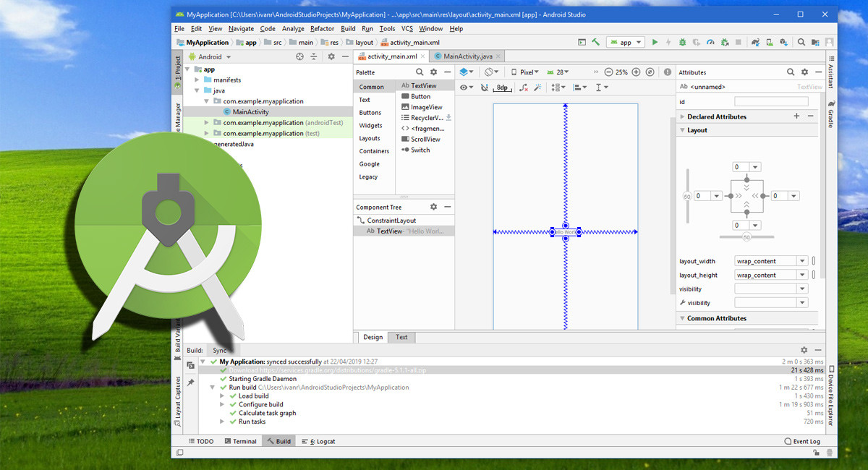Clear all constraints in the layout editor

524,87
